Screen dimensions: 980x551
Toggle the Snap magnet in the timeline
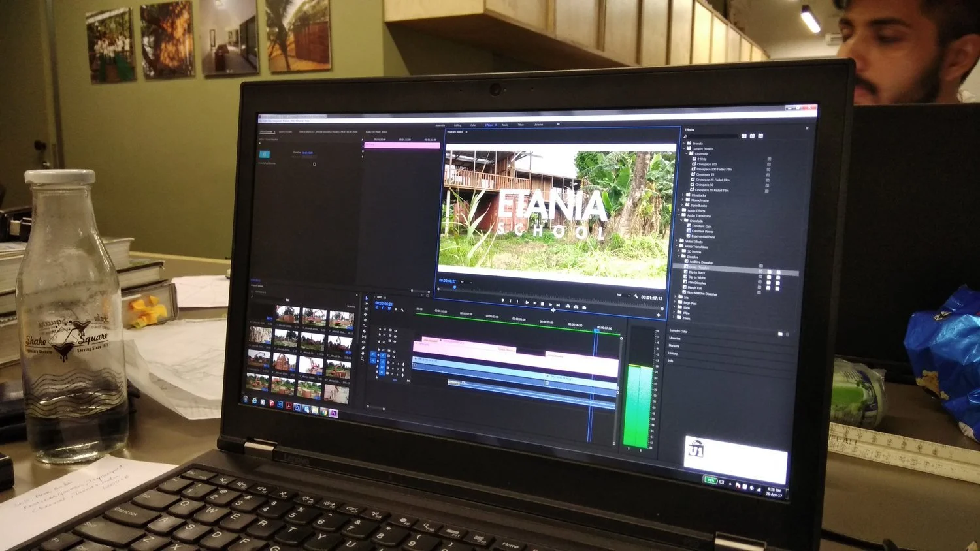[384, 309]
